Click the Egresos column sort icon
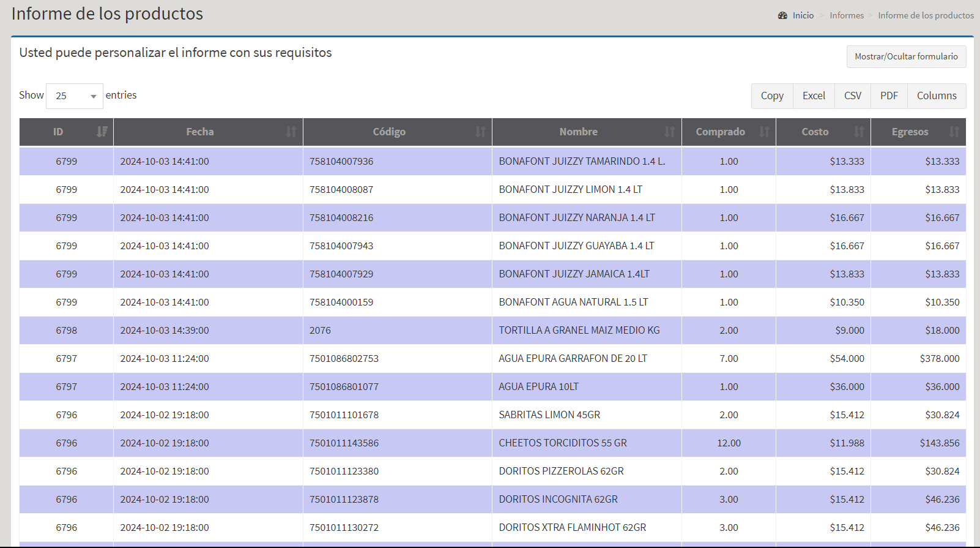Image resolution: width=980 pixels, height=548 pixels. point(954,132)
